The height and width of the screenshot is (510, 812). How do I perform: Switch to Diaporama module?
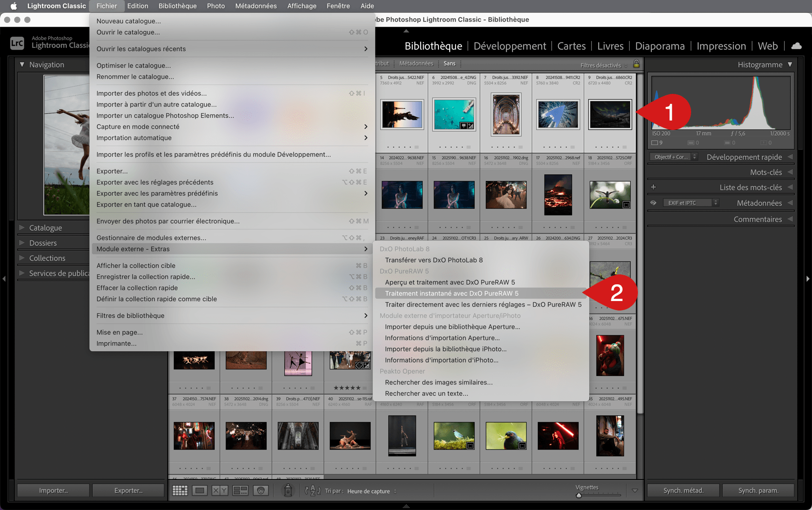coord(660,46)
